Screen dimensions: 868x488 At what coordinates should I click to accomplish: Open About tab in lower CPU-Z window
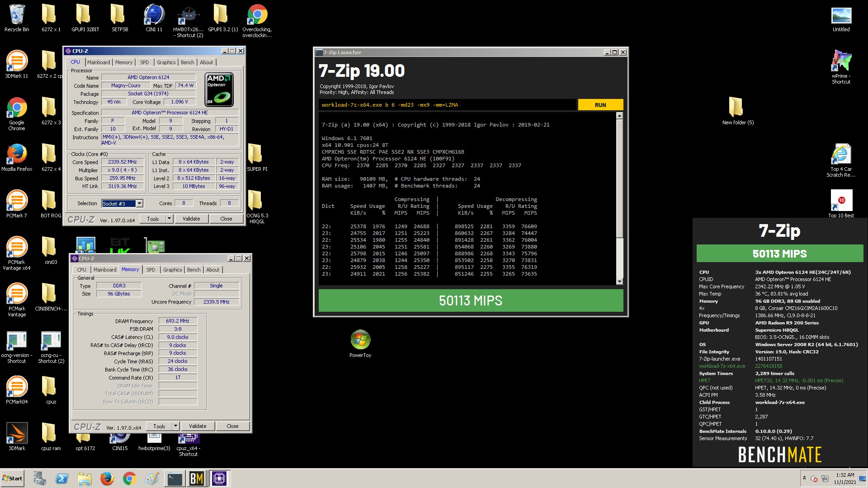point(213,270)
